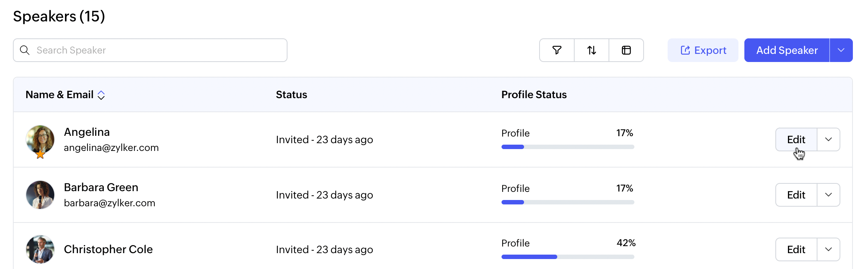Click the search magnifier icon
The image size is (868, 269).
[25, 50]
